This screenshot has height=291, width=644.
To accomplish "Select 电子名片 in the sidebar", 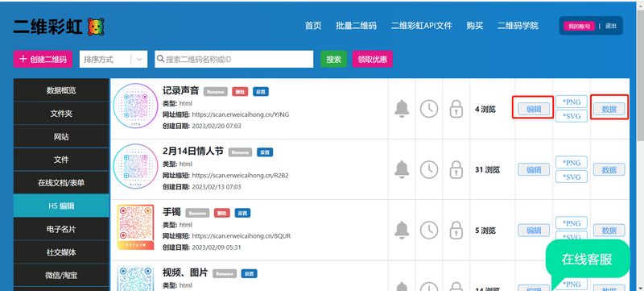I will pos(61,229).
